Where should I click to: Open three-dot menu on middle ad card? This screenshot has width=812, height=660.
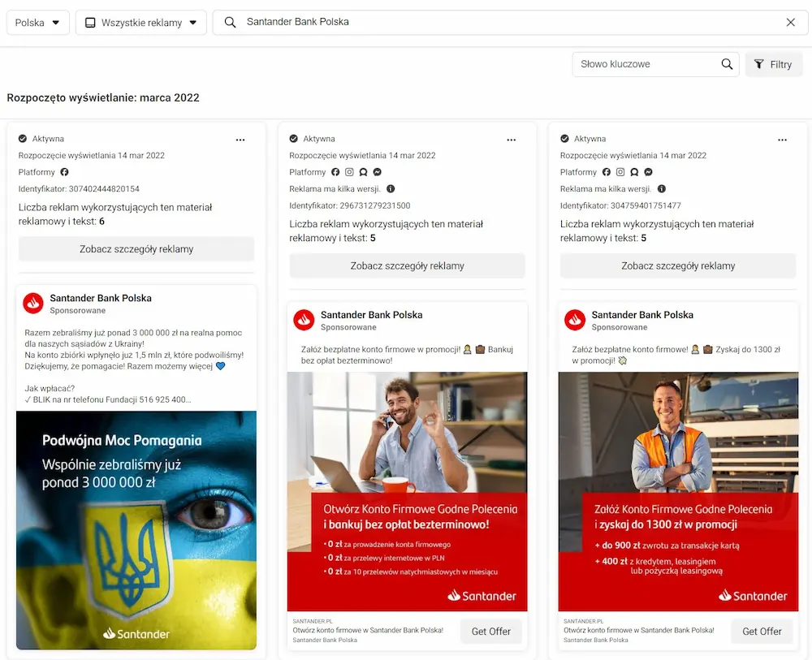511,140
